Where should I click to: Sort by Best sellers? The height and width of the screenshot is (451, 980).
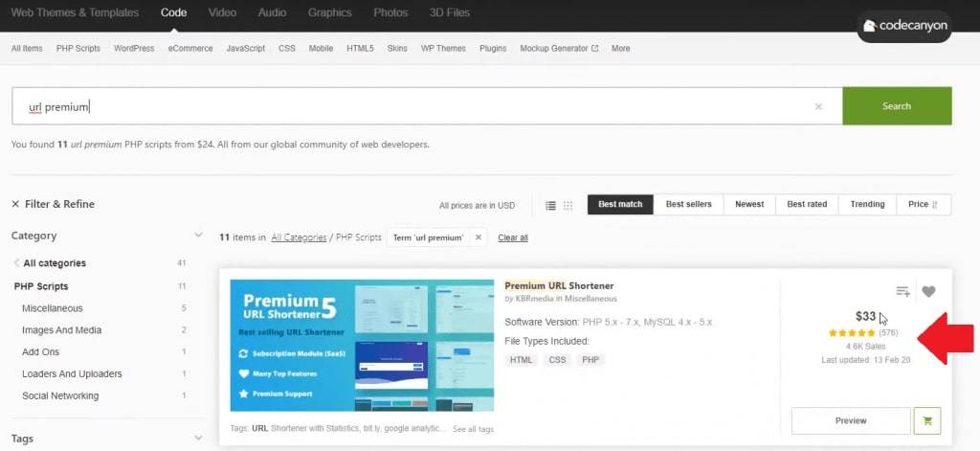(x=689, y=205)
